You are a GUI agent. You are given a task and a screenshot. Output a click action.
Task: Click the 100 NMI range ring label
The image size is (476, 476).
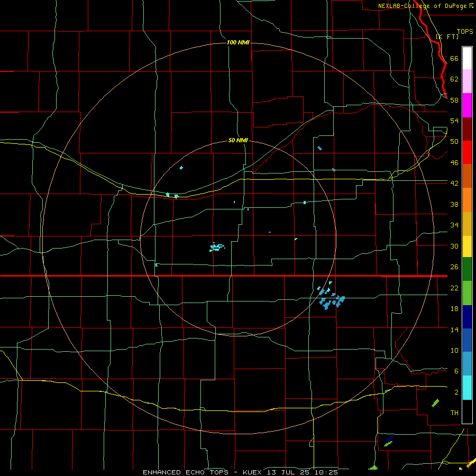(x=238, y=42)
